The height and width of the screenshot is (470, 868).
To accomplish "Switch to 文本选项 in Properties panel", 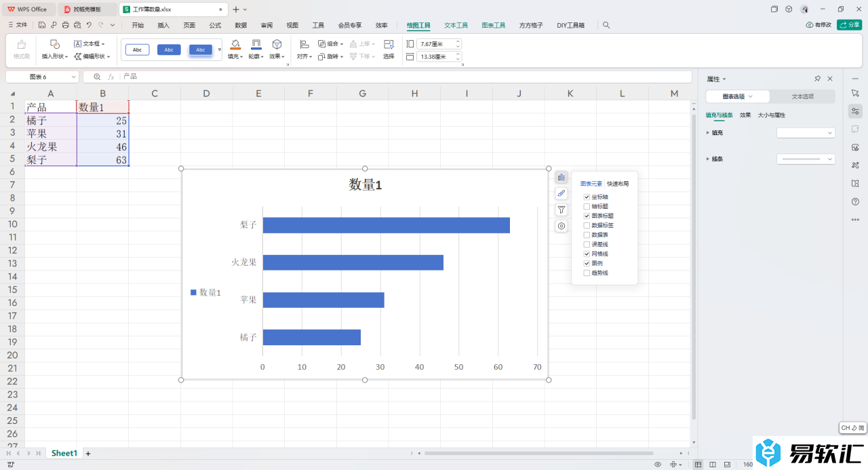I will pos(803,96).
